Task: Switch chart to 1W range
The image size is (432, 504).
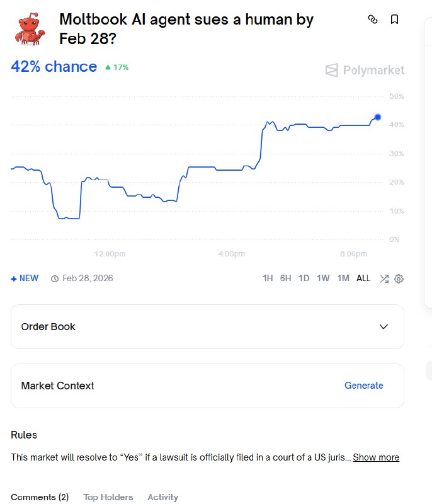Action: pyautogui.click(x=323, y=278)
